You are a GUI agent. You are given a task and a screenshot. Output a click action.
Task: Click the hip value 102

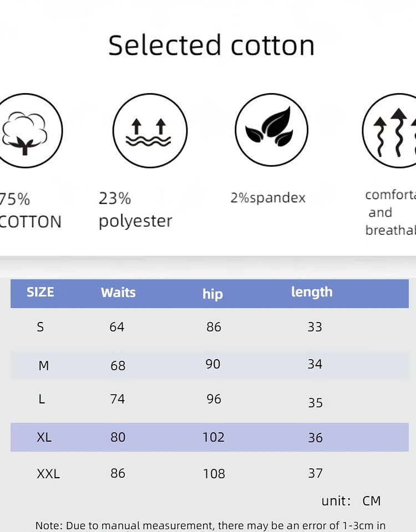point(213,437)
